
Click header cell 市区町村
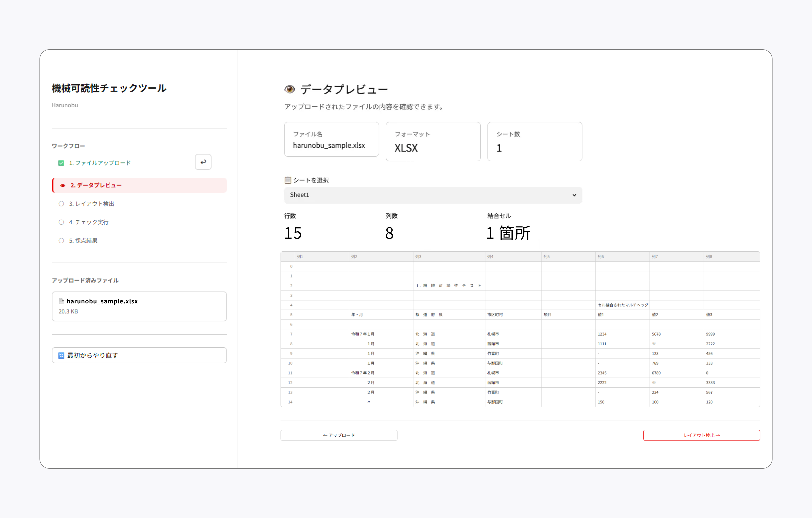(x=513, y=314)
